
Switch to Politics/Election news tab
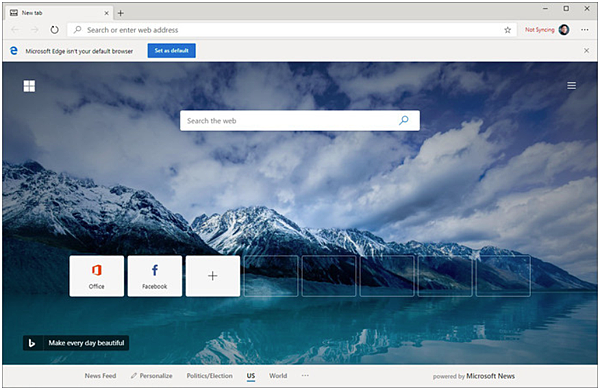click(209, 376)
